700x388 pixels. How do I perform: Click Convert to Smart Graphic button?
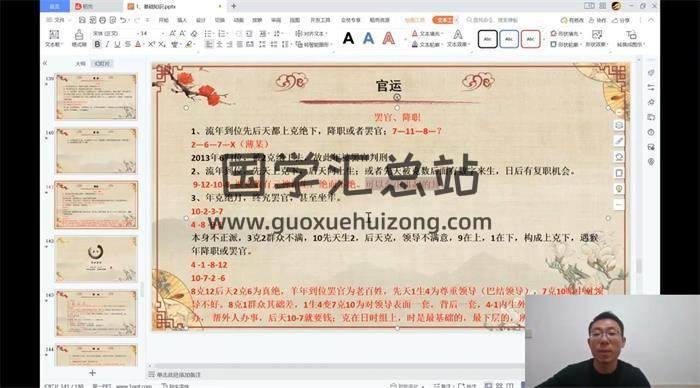point(315,44)
